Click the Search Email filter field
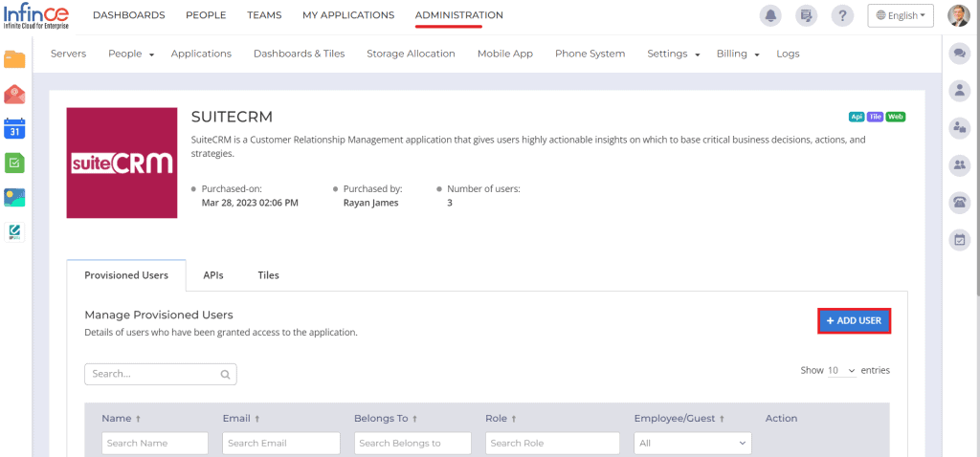This screenshot has height=457, width=980. click(x=281, y=444)
